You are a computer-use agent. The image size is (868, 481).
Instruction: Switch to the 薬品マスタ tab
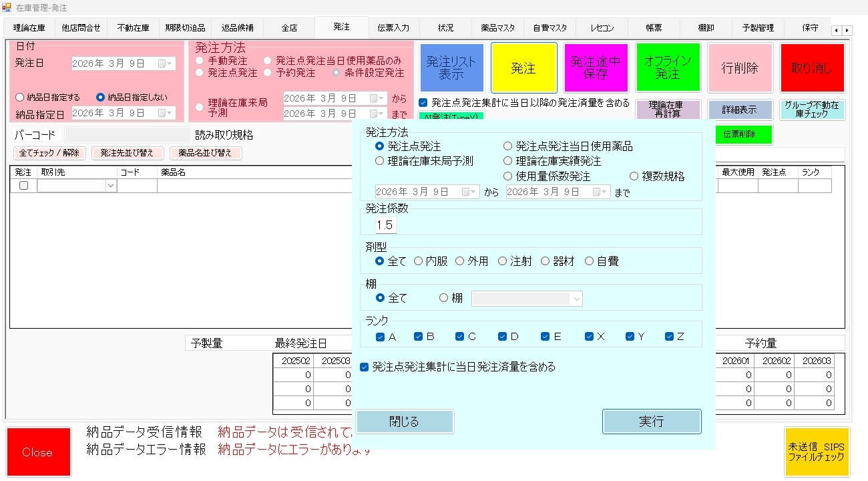[497, 28]
